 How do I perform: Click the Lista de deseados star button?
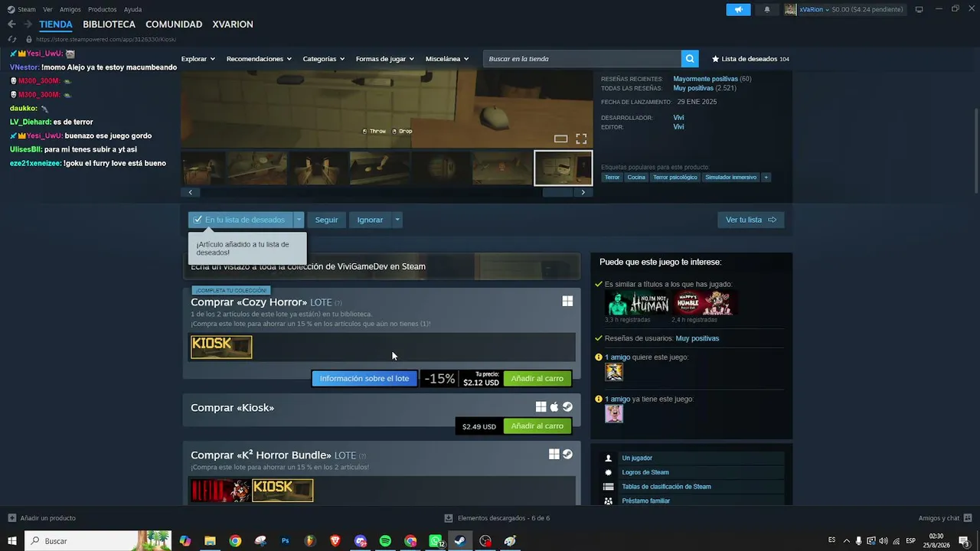point(750,59)
